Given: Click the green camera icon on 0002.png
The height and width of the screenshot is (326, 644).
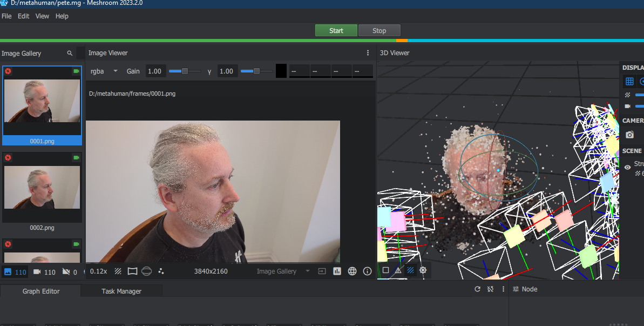Looking at the screenshot, I should [76, 157].
